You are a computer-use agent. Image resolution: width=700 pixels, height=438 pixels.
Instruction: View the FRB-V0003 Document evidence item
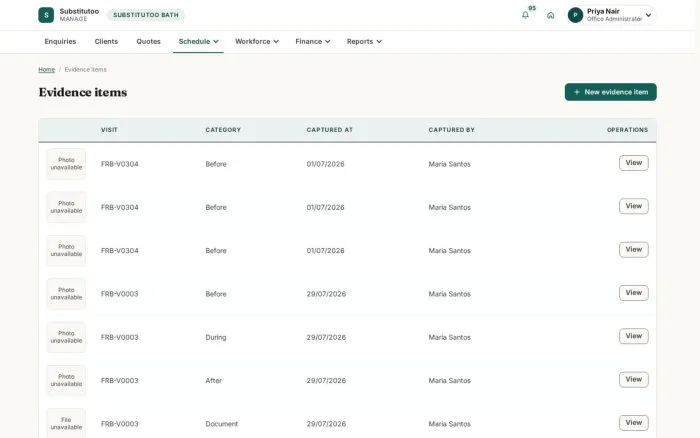[633, 423]
